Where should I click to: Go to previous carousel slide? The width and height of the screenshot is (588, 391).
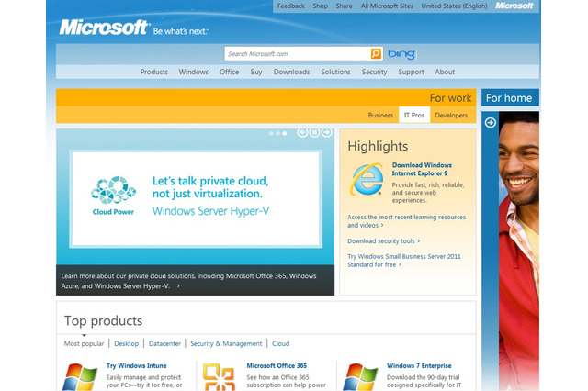tap(303, 132)
